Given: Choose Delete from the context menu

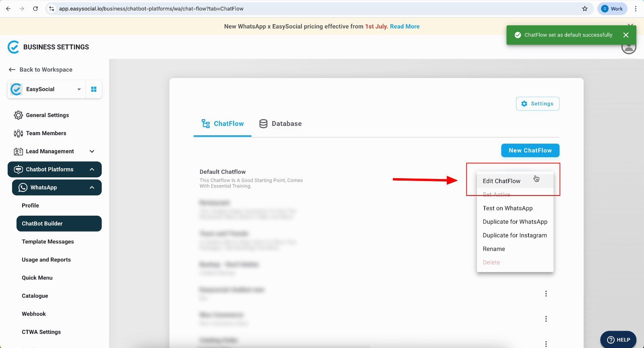Looking at the screenshot, I should 515,262.
